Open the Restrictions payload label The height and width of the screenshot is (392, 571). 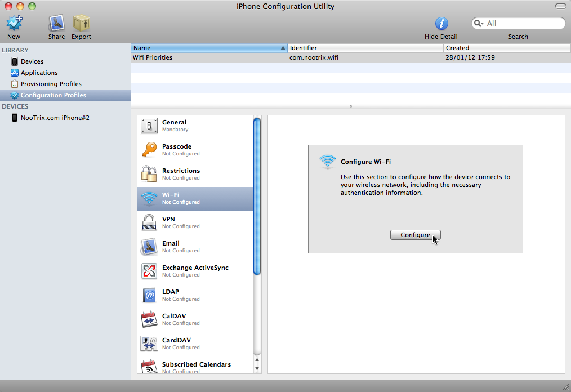pyautogui.click(x=181, y=171)
